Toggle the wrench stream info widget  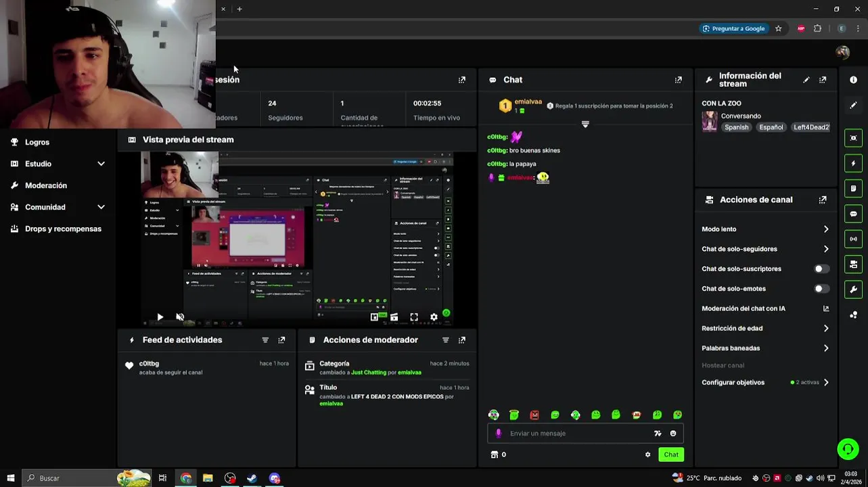[853, 289]
